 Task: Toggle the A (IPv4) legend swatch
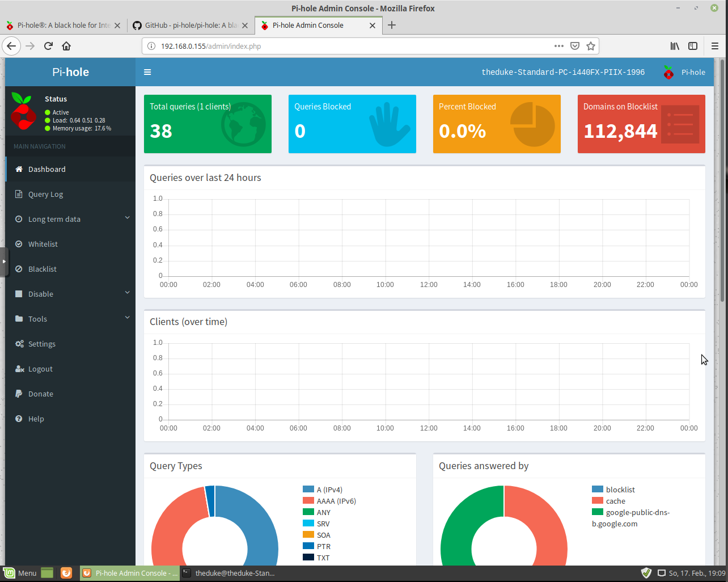pos(308,489)
